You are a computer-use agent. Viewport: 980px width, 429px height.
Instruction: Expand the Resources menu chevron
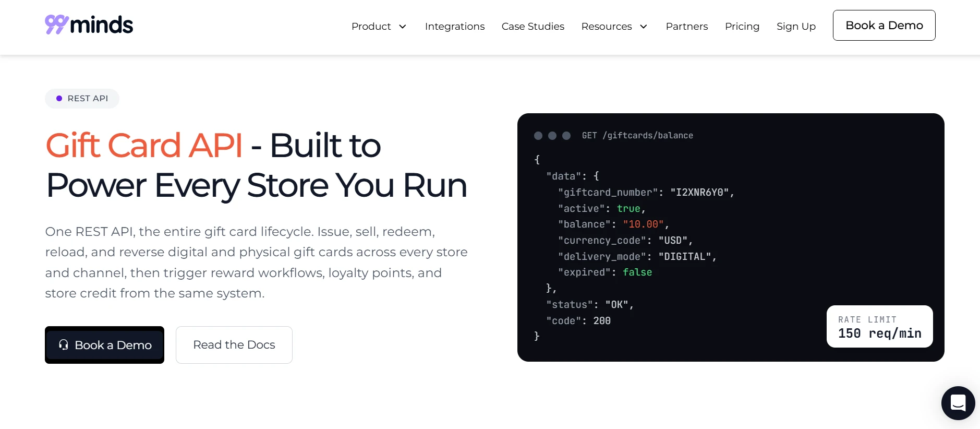click(644, 27)
